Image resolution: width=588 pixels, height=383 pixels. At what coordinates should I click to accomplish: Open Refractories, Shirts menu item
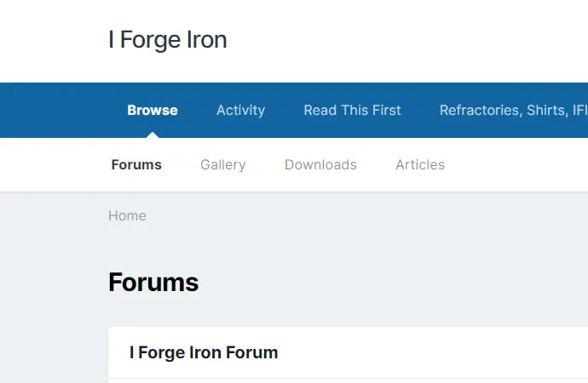click(x=513, y=110)
